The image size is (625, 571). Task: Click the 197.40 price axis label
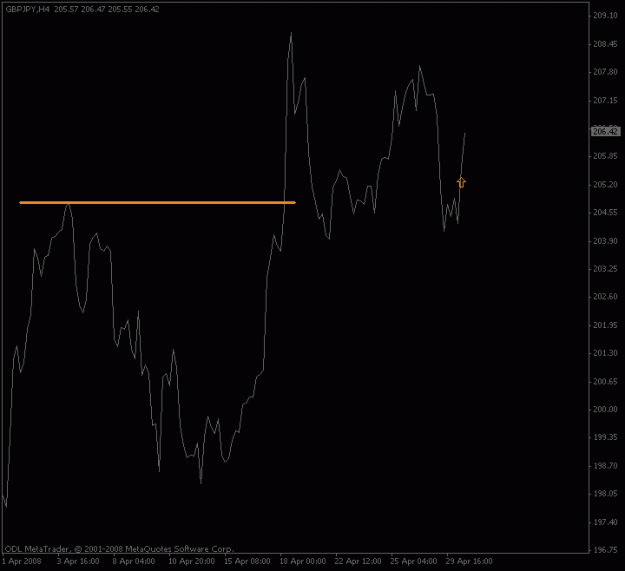click(605, 522)
